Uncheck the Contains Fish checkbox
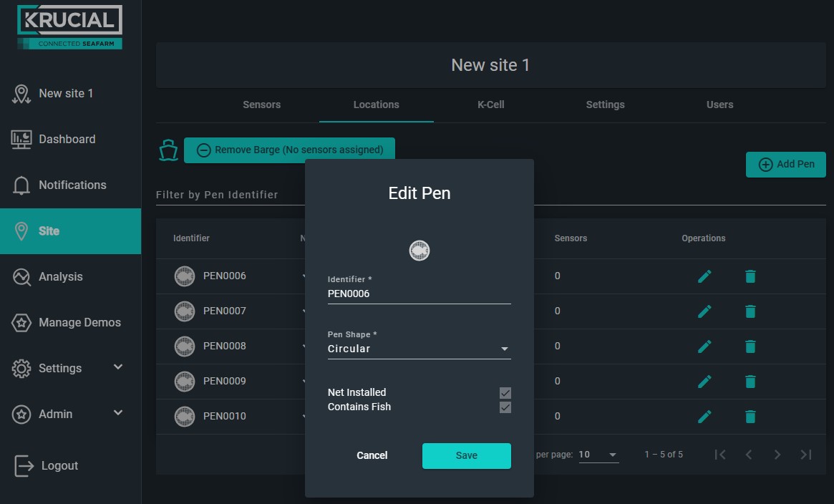The width and height of the screenshot is (834, 504). (x=505, y=407)
